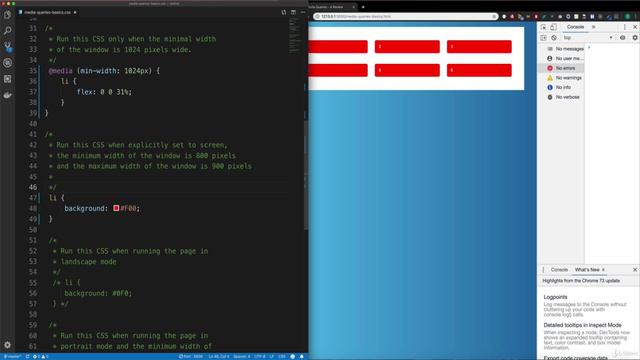Open the 'top' JavaScript context dropdown
This screenshot has height=360, width=640.
tap(588, 38)
